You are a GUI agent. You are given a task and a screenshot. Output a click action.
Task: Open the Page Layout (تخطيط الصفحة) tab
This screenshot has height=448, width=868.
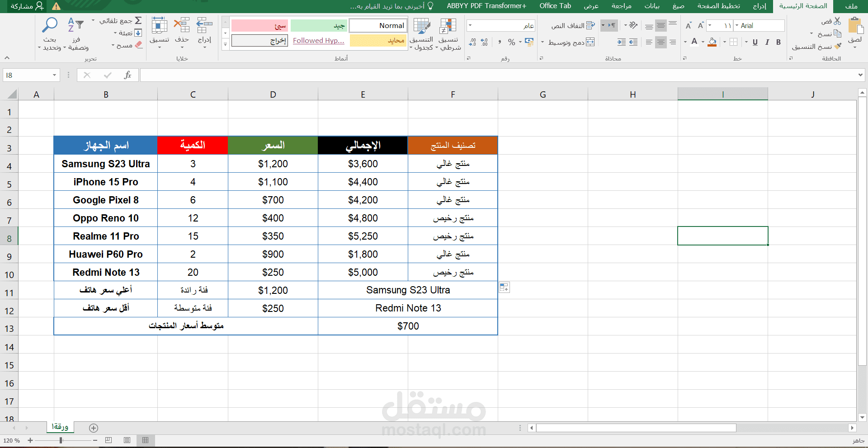(x=719, y=6)
